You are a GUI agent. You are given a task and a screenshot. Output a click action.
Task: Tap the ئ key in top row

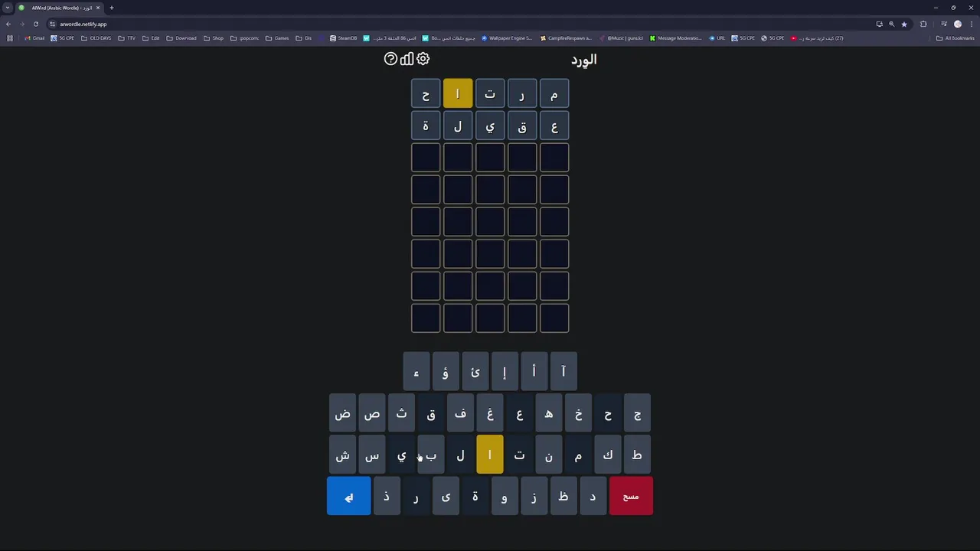click(475, 371)
